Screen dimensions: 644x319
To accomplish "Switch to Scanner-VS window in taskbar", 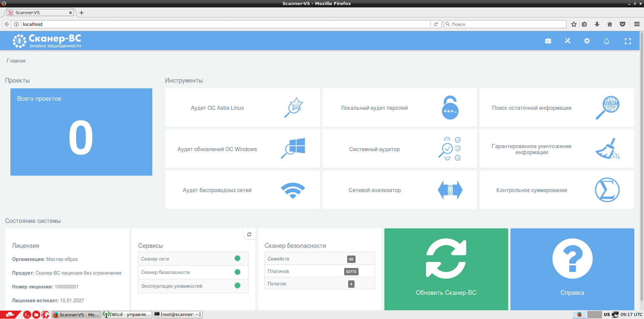I will coord(76,315).
